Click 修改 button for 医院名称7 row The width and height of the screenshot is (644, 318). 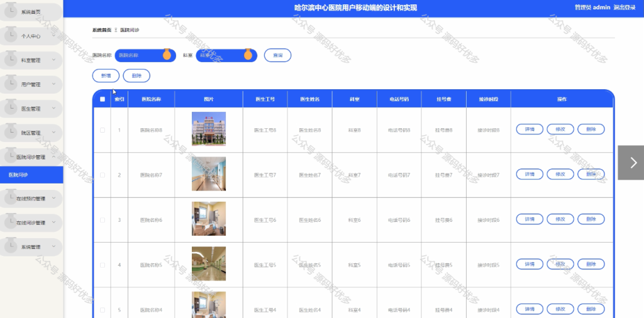point(560,174)
